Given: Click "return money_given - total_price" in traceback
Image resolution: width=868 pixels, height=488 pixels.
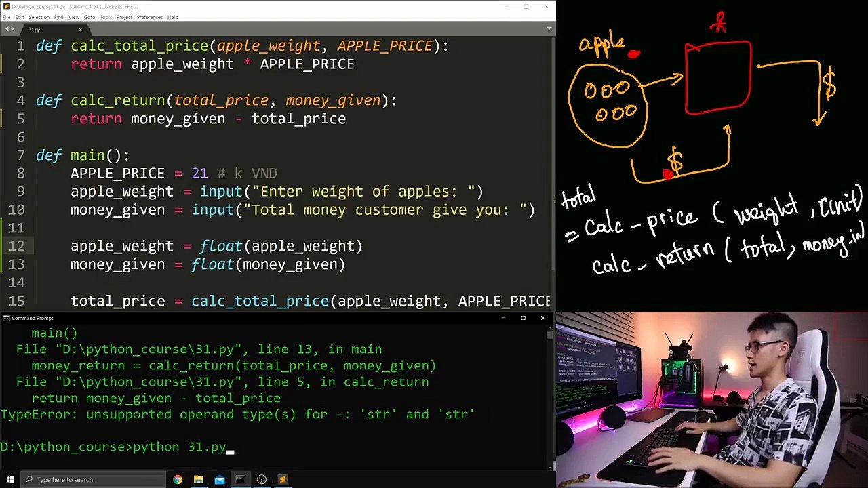Looking at the screenshot, I should (x=156, y=399).
